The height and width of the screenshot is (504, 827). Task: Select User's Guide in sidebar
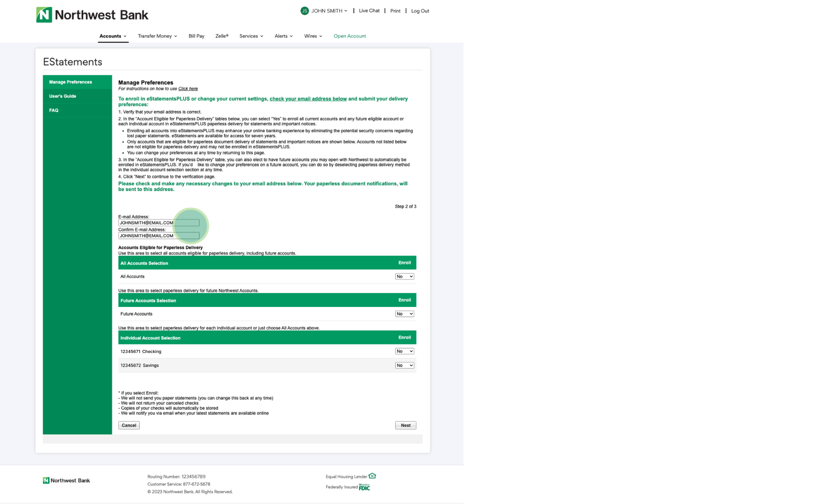(62, 96)
